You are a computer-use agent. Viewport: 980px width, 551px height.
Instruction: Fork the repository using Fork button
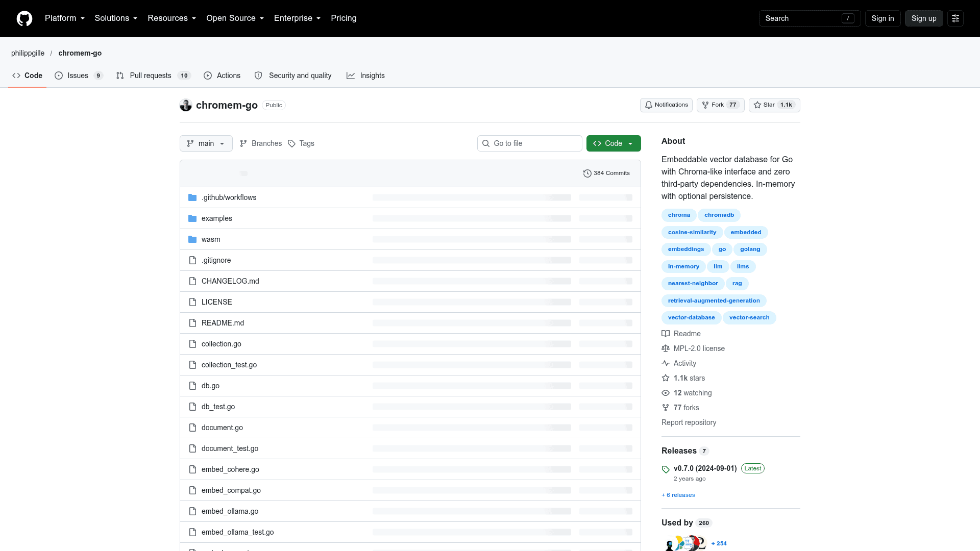pyautogui.click(x=721, y=105)
